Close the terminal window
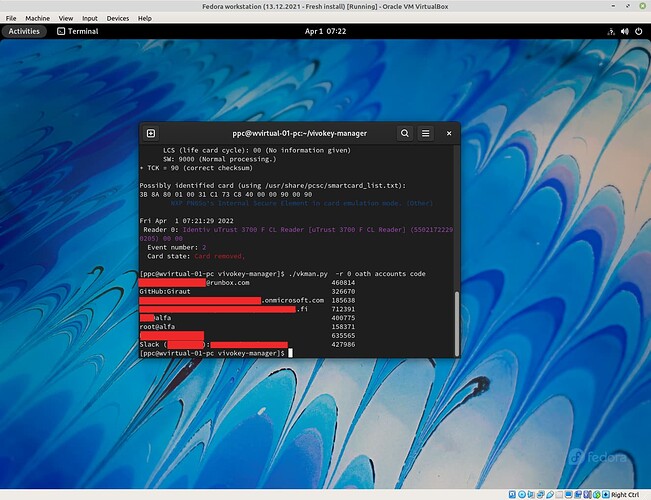 (x=449, y=133)
